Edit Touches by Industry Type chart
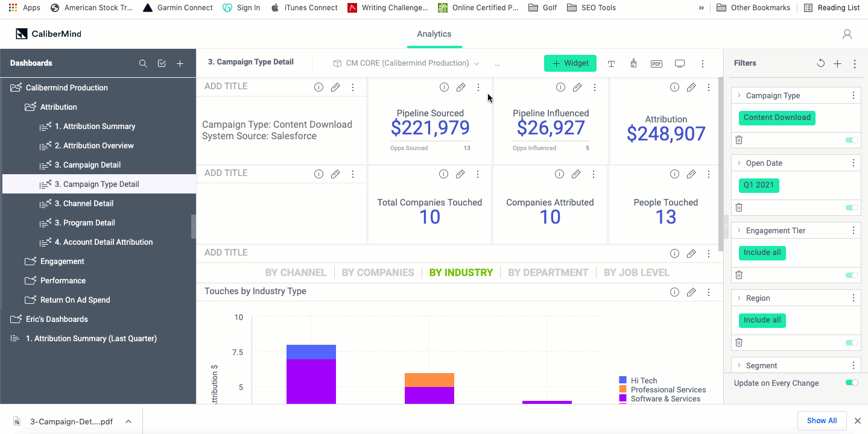Image resolution: width=868 pixels, height=434 pixels. (691, 292)
